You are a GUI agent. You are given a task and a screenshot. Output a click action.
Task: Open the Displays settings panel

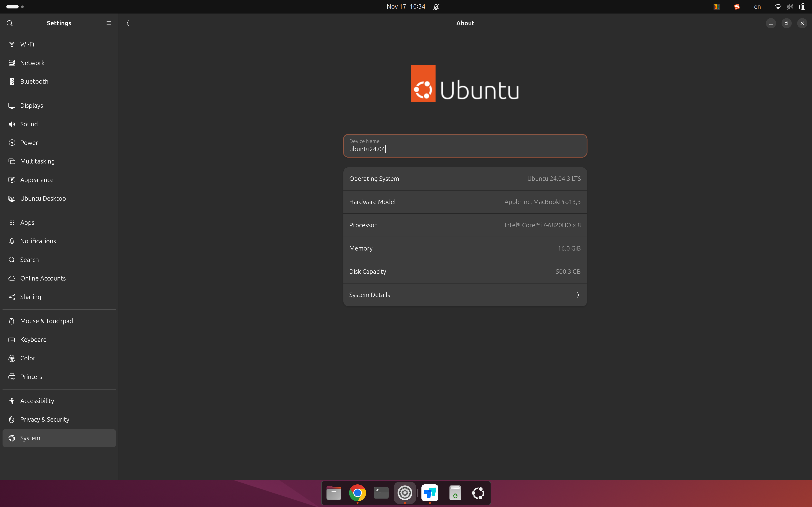[x=32, y=106]
